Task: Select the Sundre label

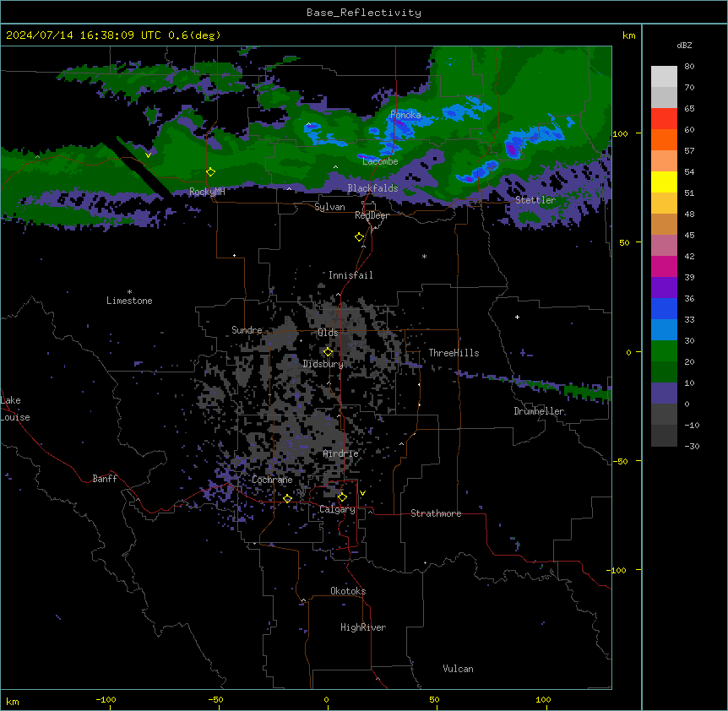Action: click(x=247, y=330)
